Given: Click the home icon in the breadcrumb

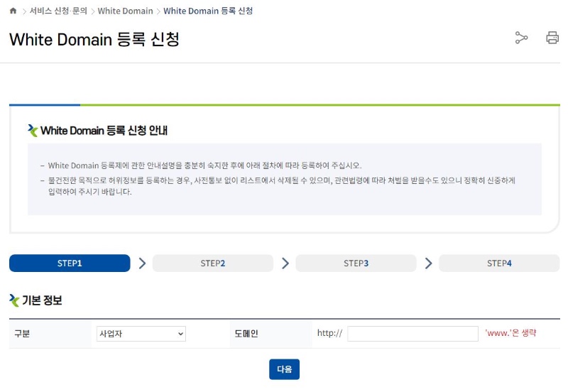Looking at the screenshot, I should point(13,11).
